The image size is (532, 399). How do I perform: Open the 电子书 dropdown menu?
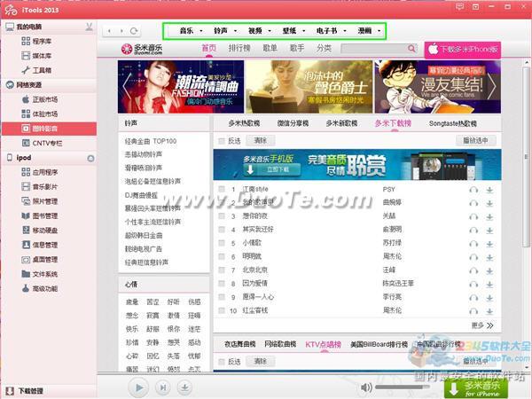[332, 31]
